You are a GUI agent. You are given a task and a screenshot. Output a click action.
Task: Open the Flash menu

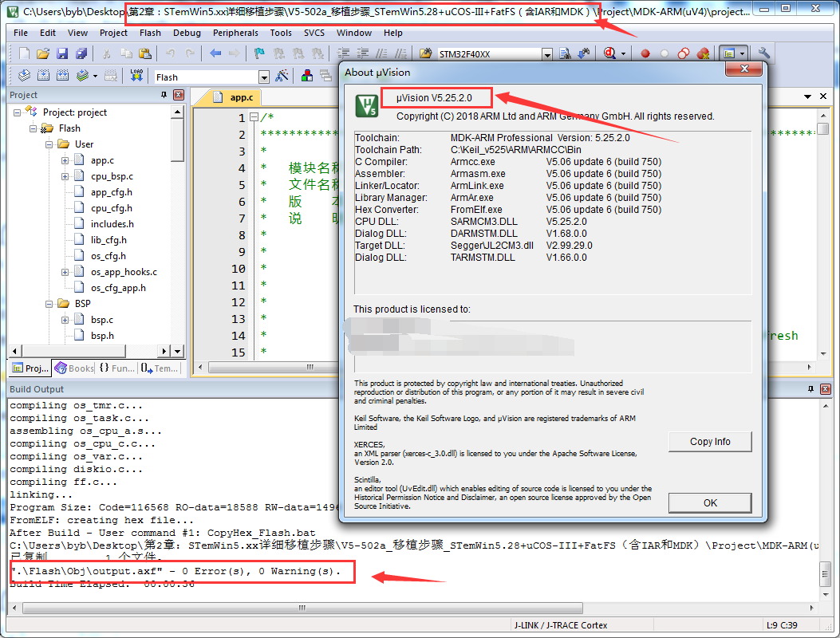(x=150, y=33)
